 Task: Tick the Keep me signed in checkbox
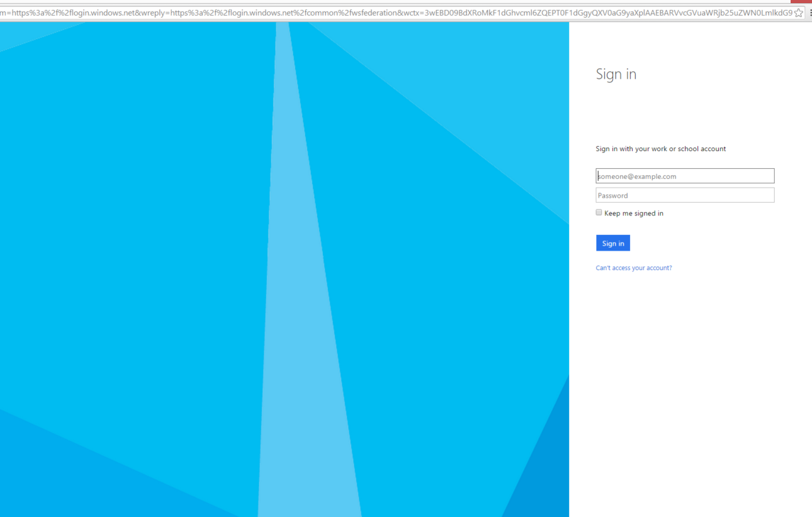(x=599, y=212)
